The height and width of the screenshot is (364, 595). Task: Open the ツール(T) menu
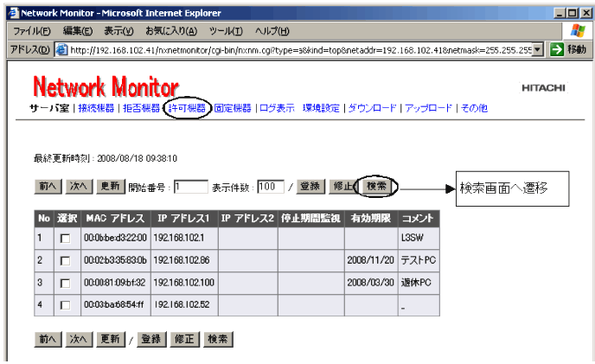(227, 31)
